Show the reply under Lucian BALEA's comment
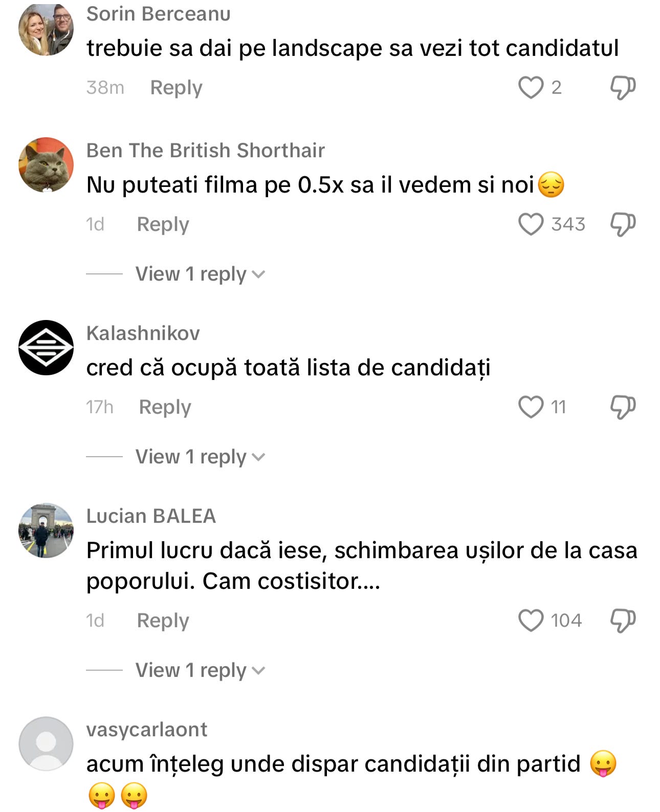The height and width of the screenshot is (812, 660). point(200,670)
